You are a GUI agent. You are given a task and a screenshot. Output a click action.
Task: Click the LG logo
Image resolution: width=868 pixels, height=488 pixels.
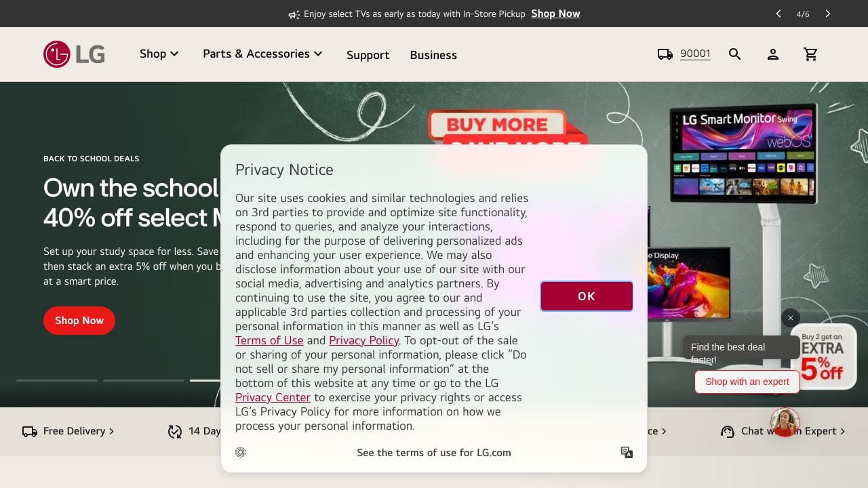pyautogui.click(x=74, y=54)
